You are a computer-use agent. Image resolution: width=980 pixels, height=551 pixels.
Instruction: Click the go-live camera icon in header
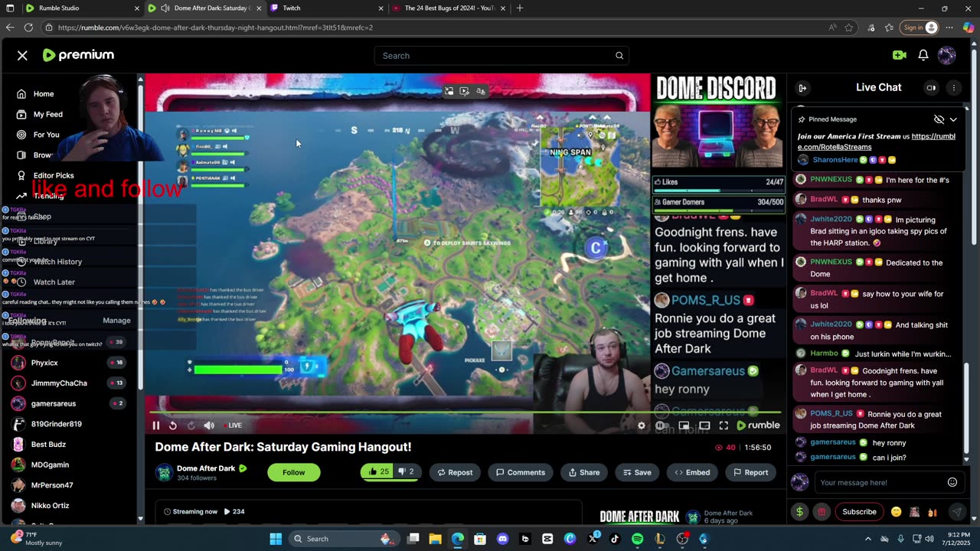point(899,55)
